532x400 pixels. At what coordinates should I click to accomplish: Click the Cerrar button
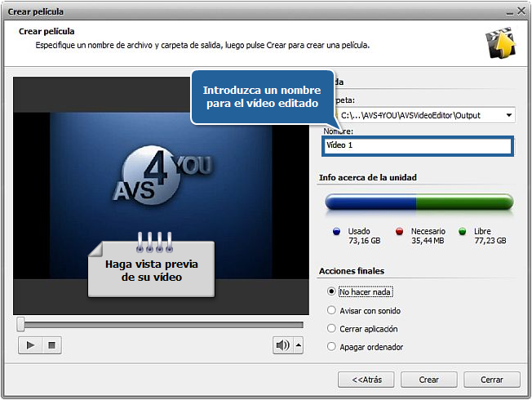coord(492,380)
